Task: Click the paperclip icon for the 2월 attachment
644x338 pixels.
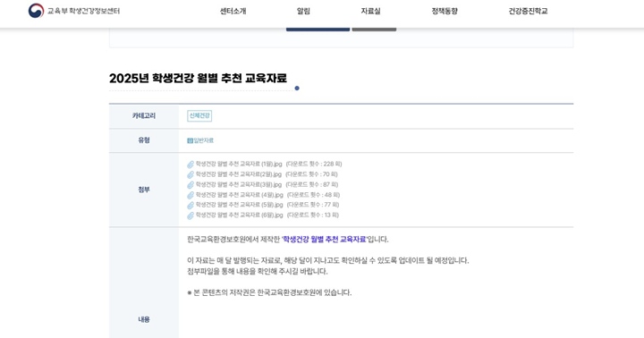Action: tap(191, 174)
